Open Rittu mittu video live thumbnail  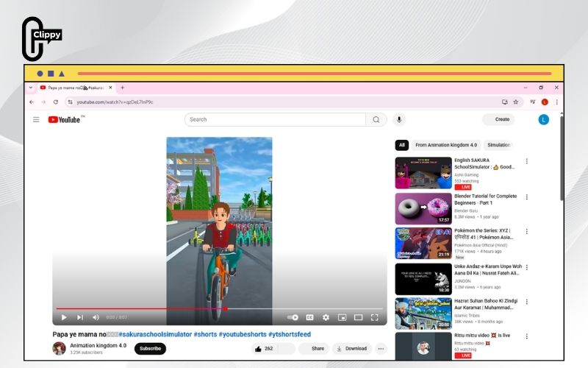tap(423, 347)
